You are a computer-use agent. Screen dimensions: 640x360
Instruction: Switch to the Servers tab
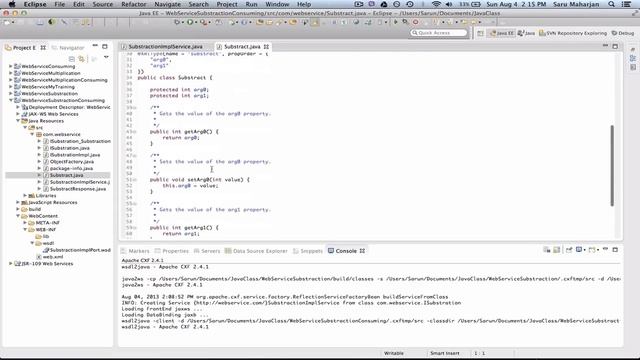click(207, 251)
